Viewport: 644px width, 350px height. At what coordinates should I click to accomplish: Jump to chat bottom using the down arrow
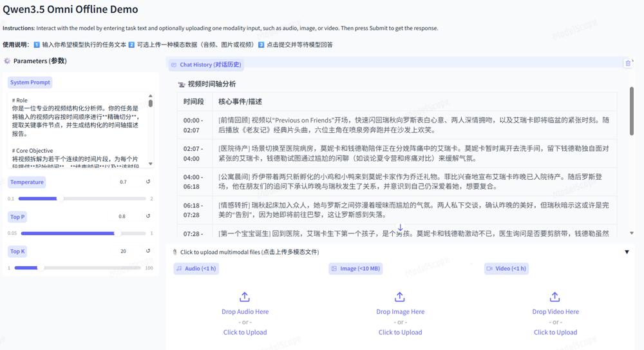pos(400,228)
